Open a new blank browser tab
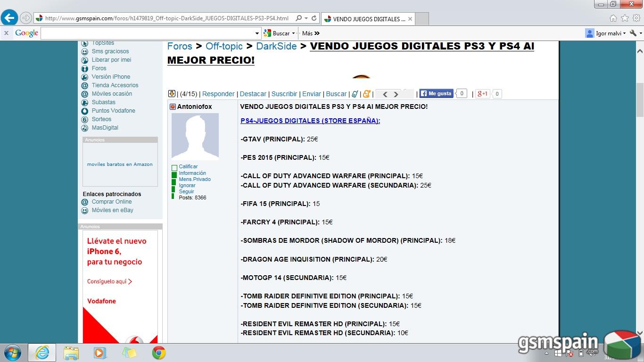644x362 pixels. tap(422, 19)
